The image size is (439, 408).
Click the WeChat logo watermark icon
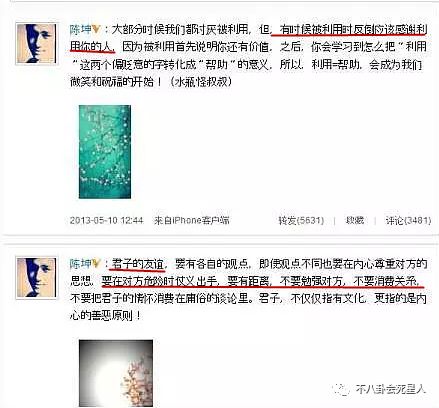point(341,389)
